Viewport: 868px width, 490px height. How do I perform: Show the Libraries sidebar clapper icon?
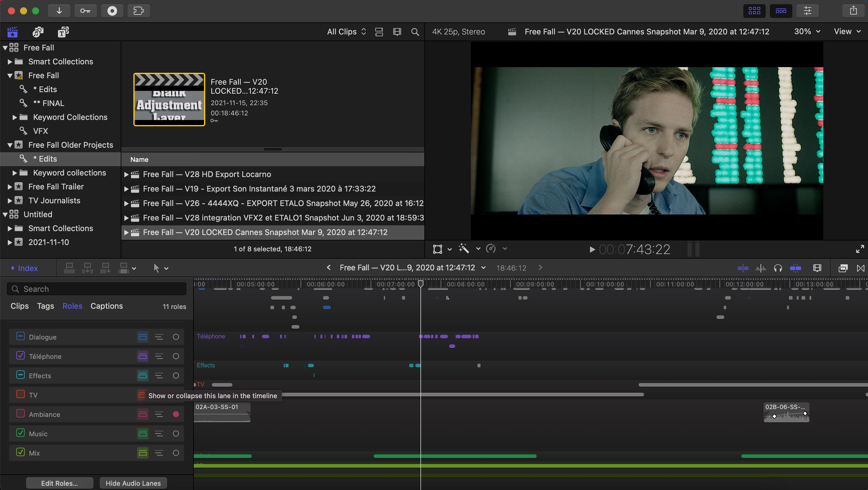point(12,32)
